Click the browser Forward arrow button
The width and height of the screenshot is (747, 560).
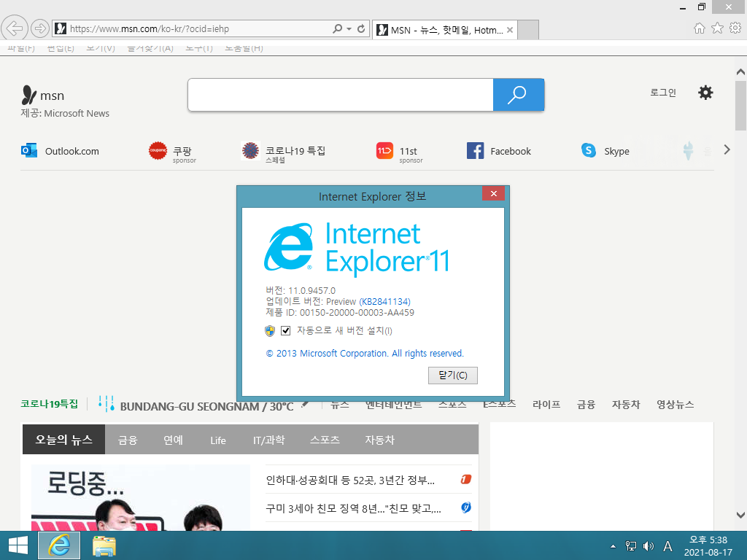[x=40, y=28]
